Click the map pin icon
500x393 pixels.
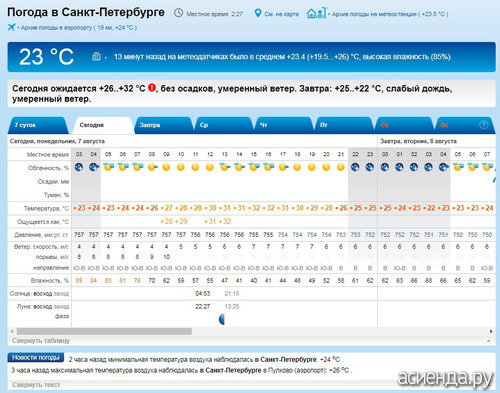click(x=258, y=13)
